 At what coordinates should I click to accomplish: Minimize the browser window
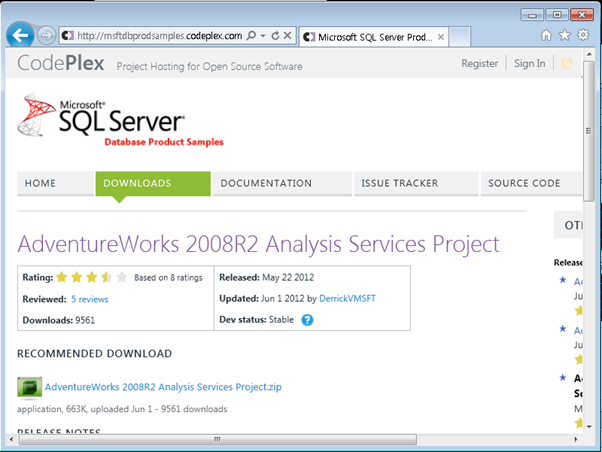[x=532, y=15]
